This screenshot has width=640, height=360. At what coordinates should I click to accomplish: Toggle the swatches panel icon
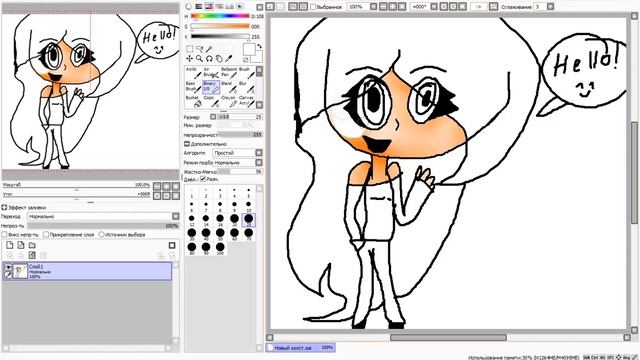click(x=229, y=7)
